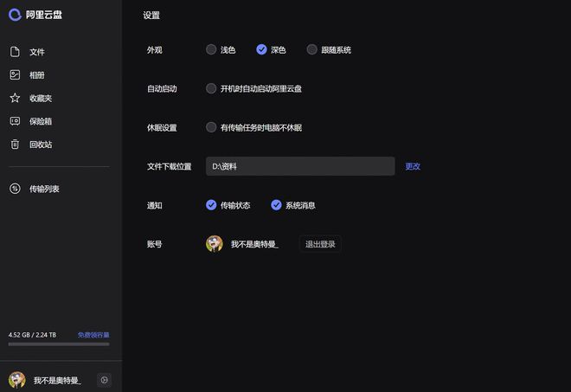This screenshot has height=392, width=571.
Task: Open the 文件 section via its file icon
Action: [15, 52]
